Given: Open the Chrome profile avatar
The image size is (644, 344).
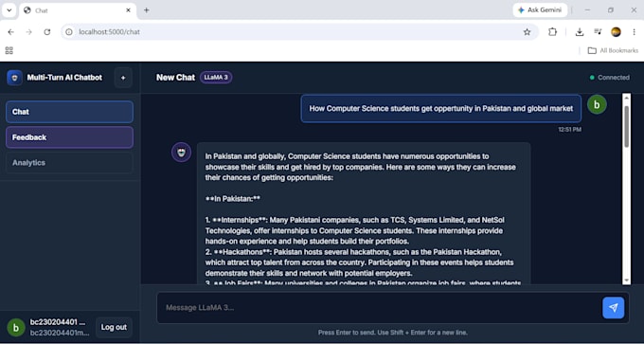Looking at the screenshot, I should [616, 32].
